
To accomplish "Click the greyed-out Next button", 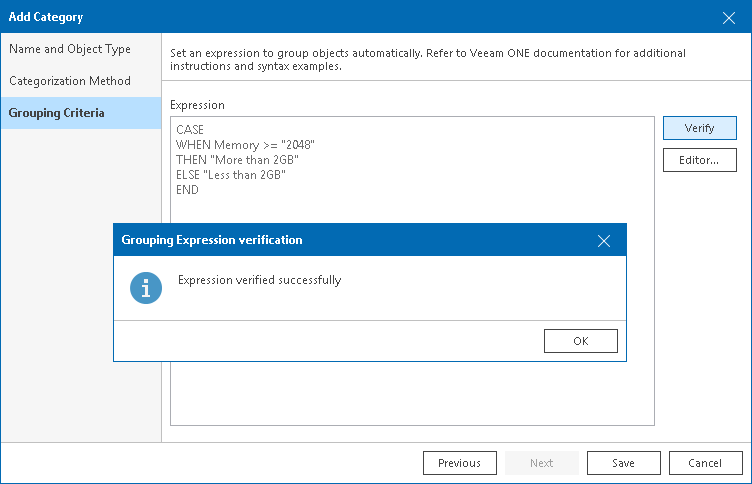I will pos(542,463).
